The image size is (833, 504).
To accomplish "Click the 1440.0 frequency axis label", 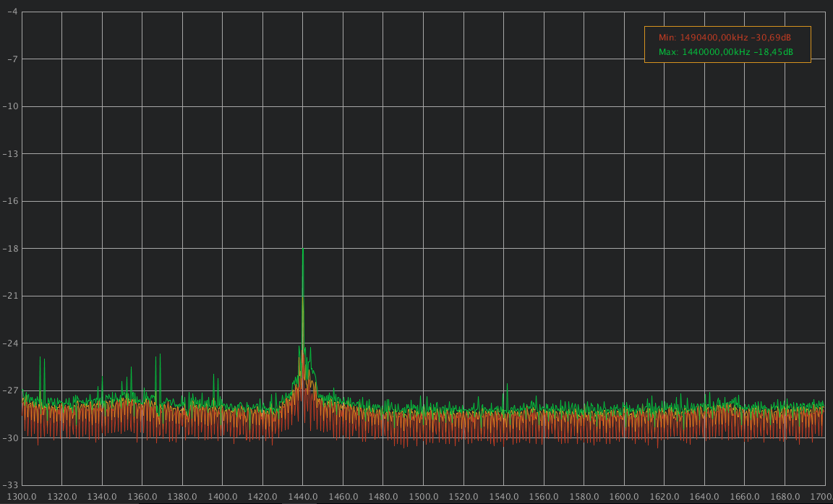I will 303,497.
